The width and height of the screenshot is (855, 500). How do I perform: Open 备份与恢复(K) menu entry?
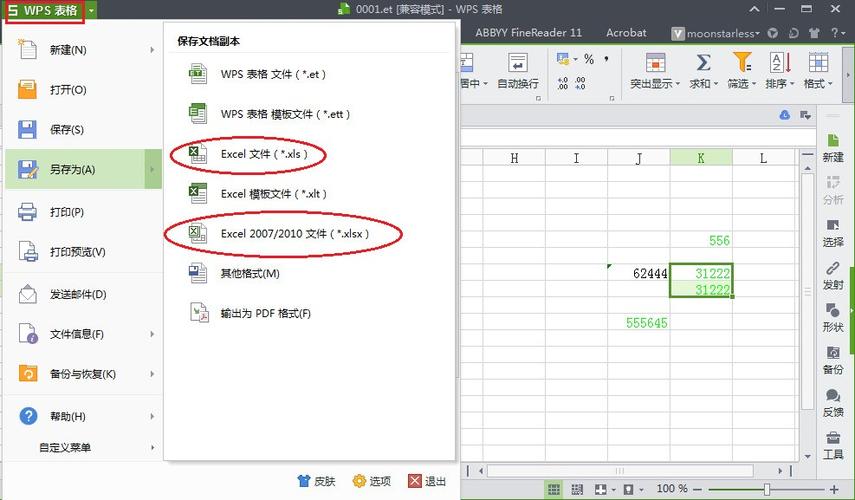coord(82,374)
